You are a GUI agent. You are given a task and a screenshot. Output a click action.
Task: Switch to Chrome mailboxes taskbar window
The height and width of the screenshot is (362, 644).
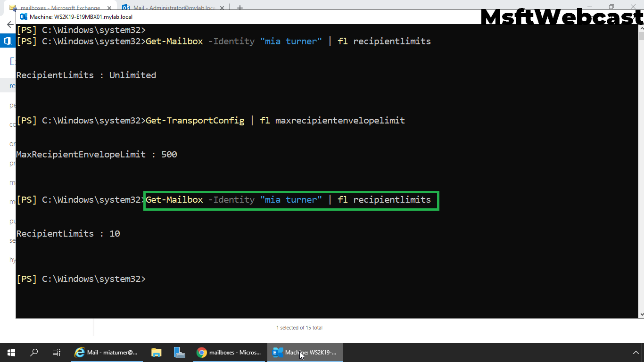[x=229, y=353]
